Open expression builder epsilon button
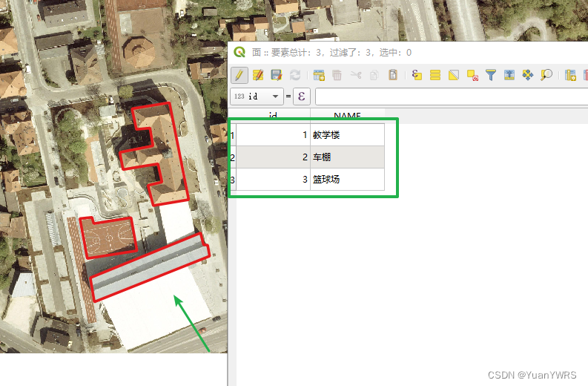This screenshot has width=588, height=386. [302, 96]
